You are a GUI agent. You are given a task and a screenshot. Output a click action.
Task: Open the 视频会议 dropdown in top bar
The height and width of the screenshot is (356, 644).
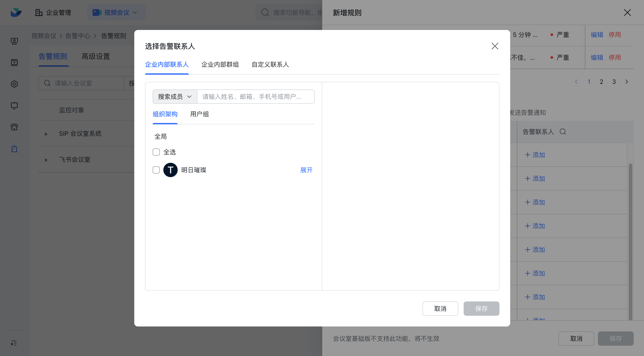[x=116, y=13]
